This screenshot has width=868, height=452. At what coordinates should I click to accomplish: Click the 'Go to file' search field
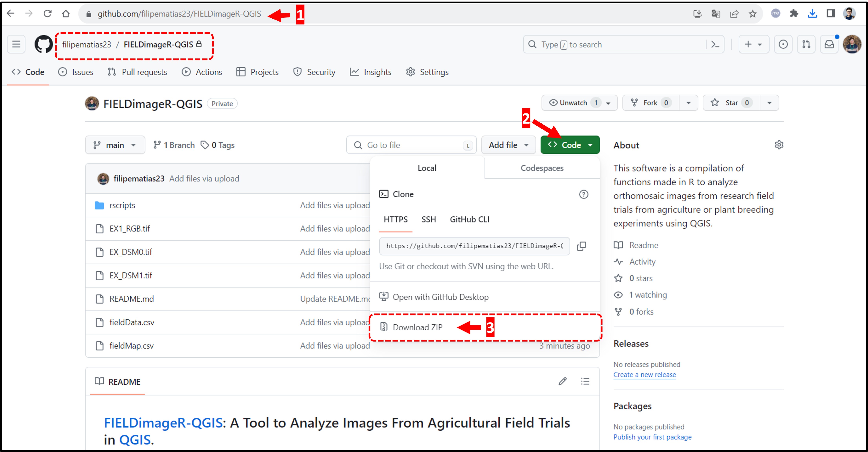click(411, 145)
